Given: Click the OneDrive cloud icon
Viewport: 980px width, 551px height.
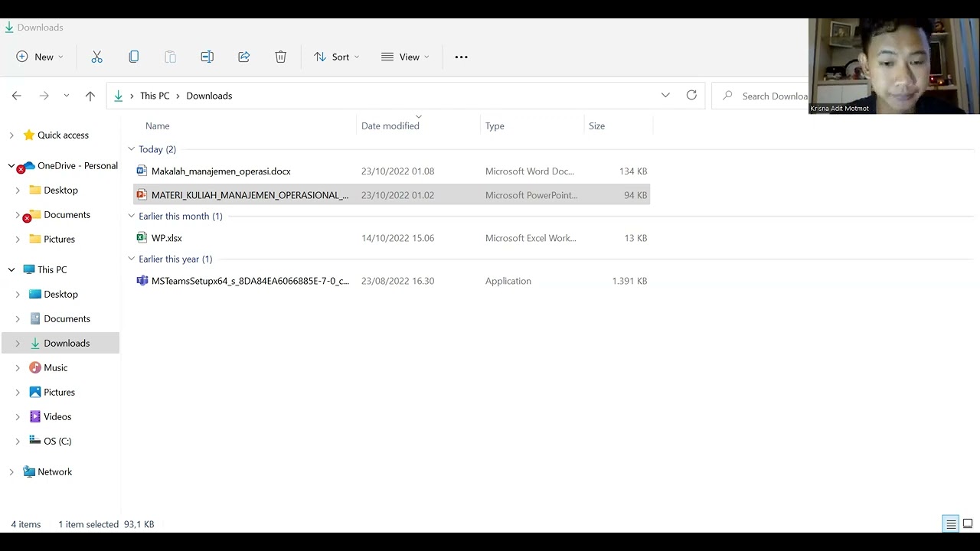Looking at the screenshot, I should point(29,165).
